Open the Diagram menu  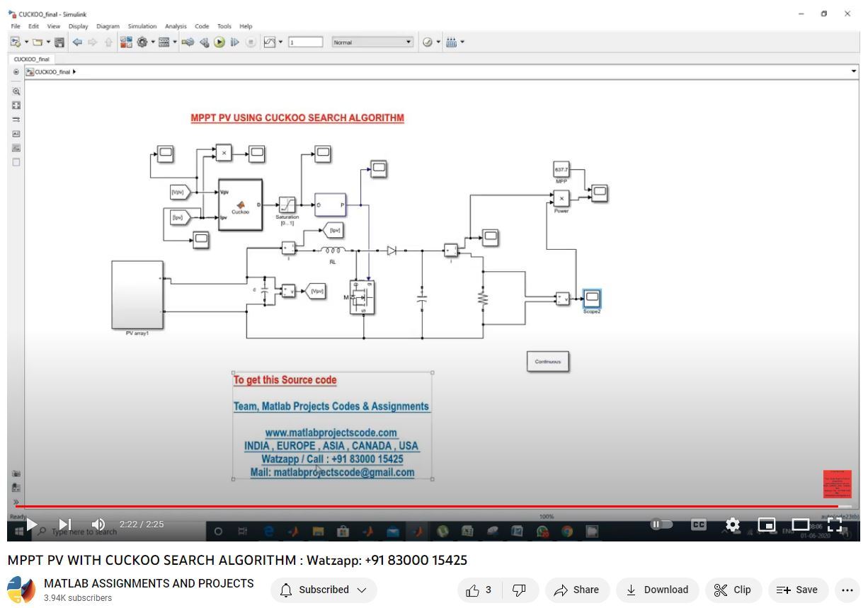coord(108,26)
